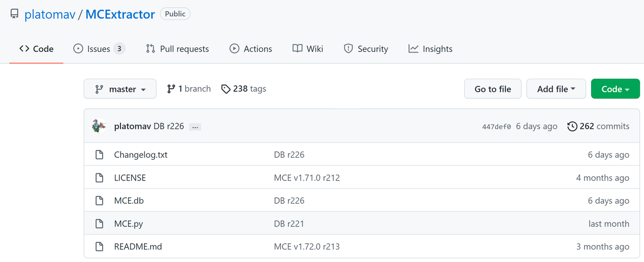Open the MCE.py file link
This screenshot has width=644, height=262.
[129, 224]
